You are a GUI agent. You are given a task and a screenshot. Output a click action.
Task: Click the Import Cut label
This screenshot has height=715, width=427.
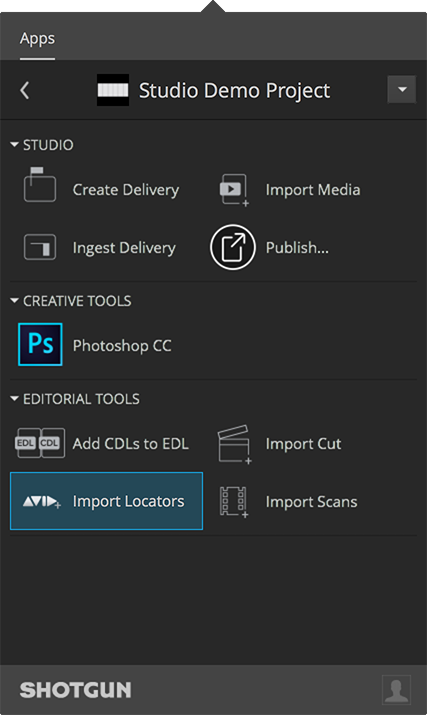[x=303, y=444]
